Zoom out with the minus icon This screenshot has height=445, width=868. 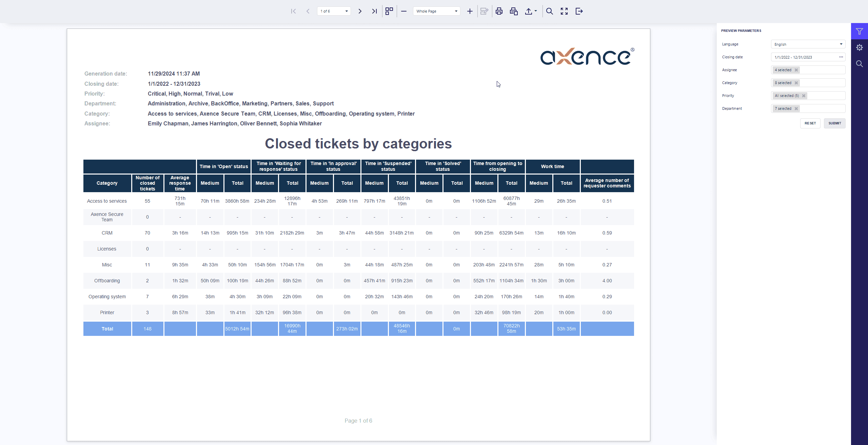tap(403, 11)
